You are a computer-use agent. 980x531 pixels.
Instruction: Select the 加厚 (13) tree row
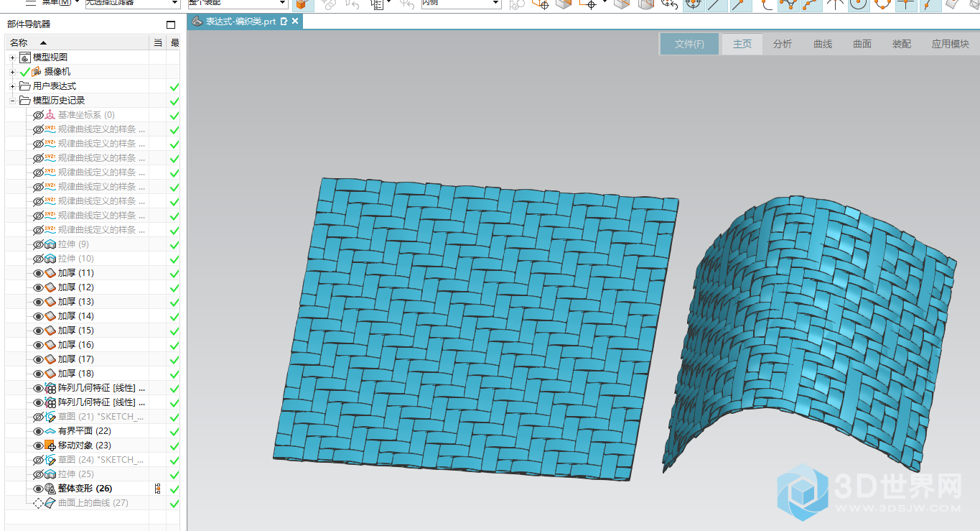(93, 302)
